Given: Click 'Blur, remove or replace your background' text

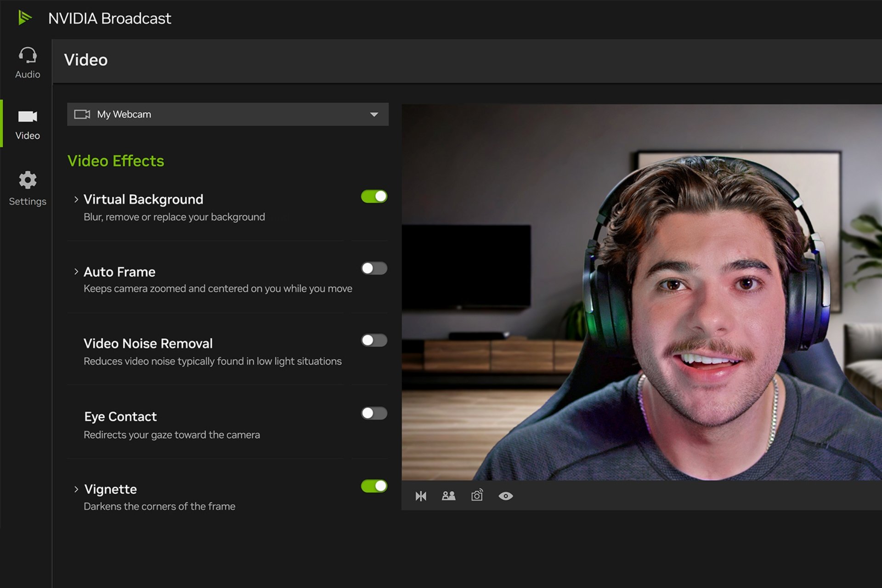Looking at the screenshot, I should [x=174, y=217].
